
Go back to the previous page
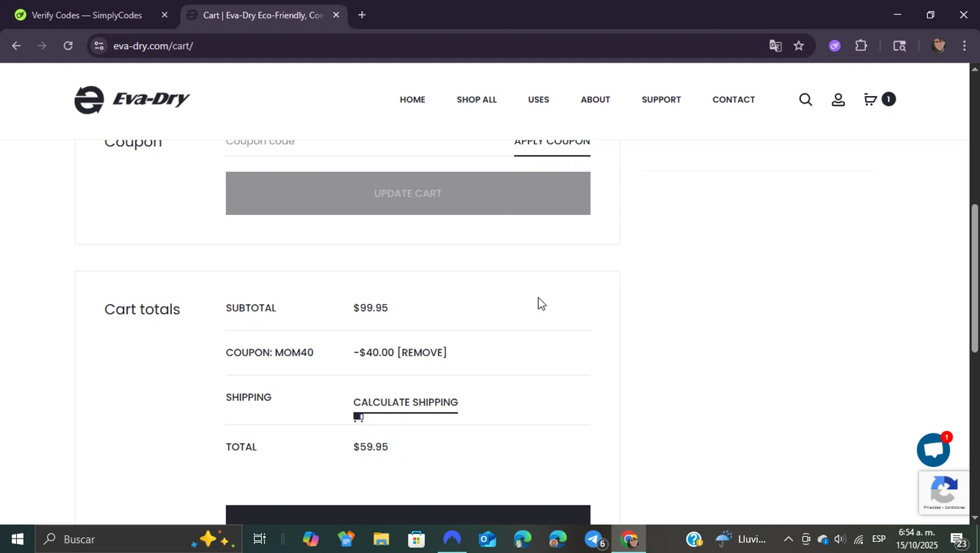tap(16, 46)
